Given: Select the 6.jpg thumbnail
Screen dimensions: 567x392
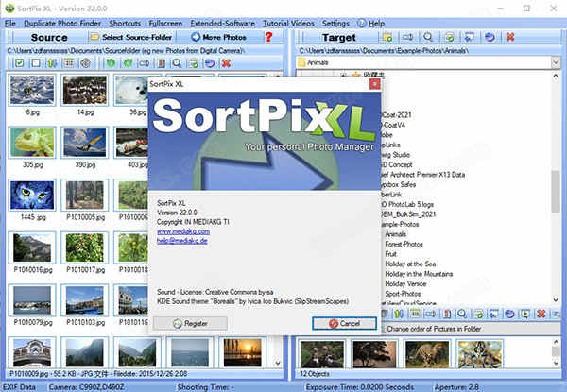Looking at the screenshot, I should tap(32, 90).
